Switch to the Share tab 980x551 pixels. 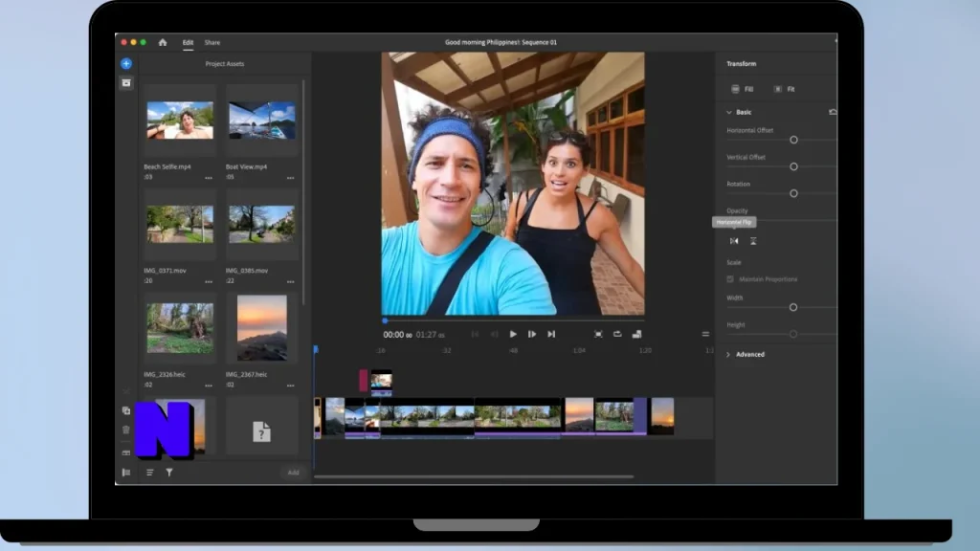point(212,42)
